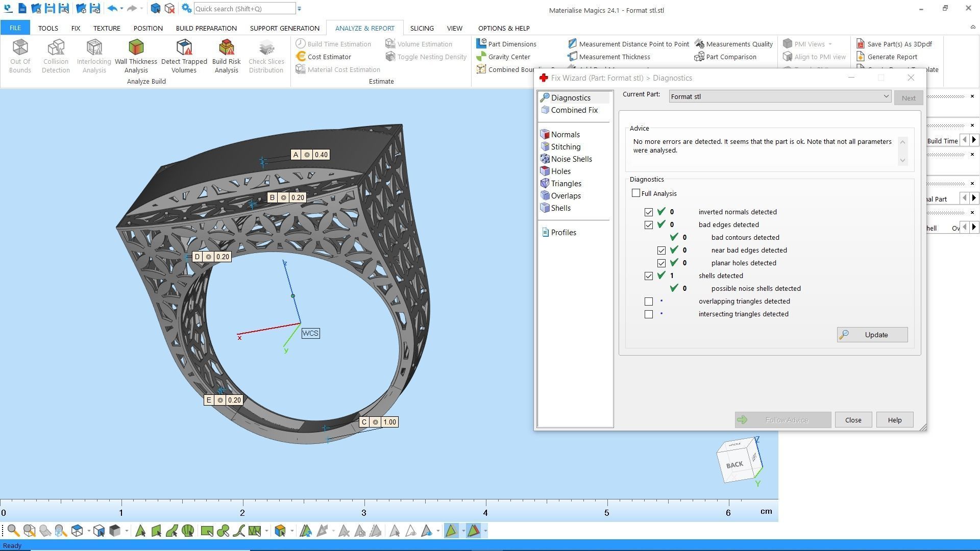Open Measurement Thickness tool
This screenshot has height=551, width=980.
coord(614,57)
